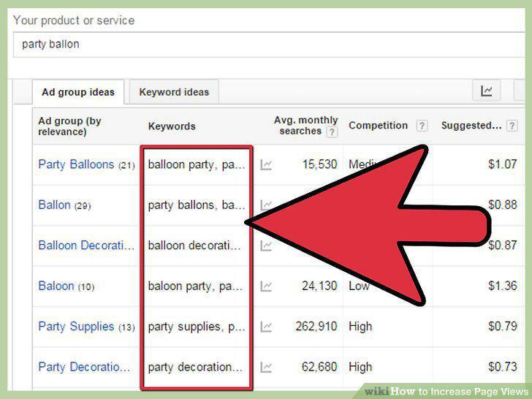Click suggested bid $0.88
The height and width of the screenshot is (399, 532).
coord(503,205)
